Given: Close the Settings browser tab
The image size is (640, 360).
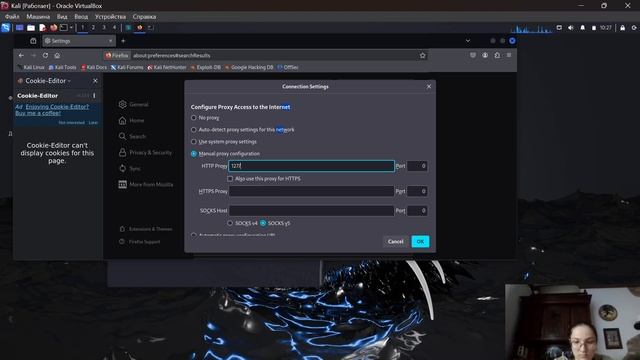Looking at the screenshot, I should tap(111, 41).
